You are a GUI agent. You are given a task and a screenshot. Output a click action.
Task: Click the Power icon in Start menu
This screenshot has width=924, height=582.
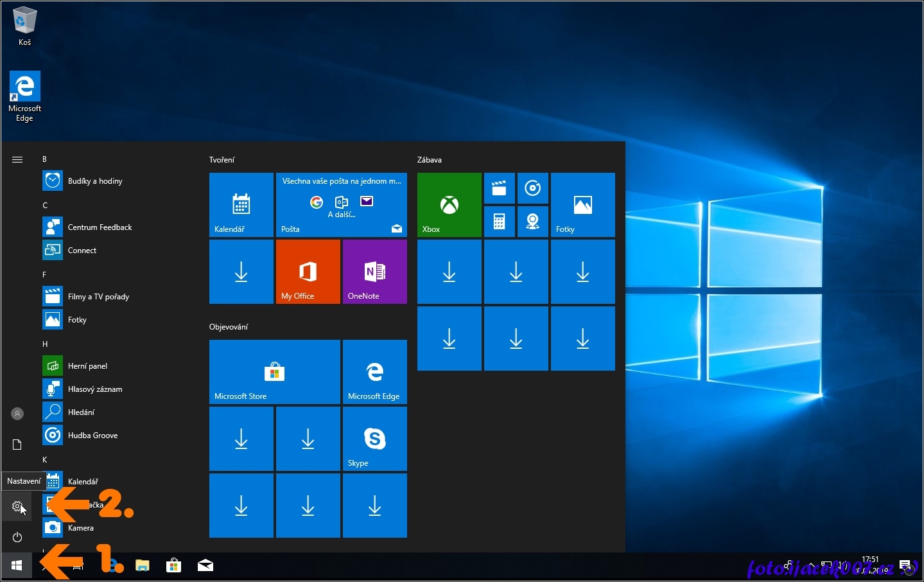pyautogui.click(x=17, y=537)
